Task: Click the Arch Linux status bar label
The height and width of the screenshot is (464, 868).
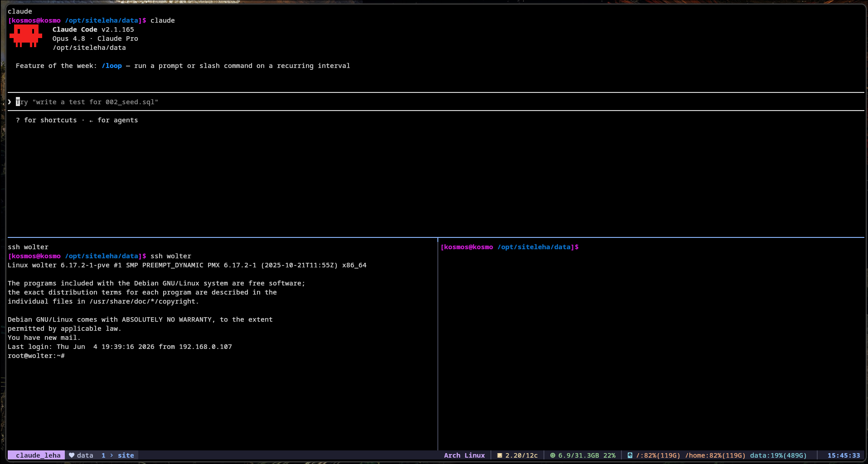Action: (464, 455)
